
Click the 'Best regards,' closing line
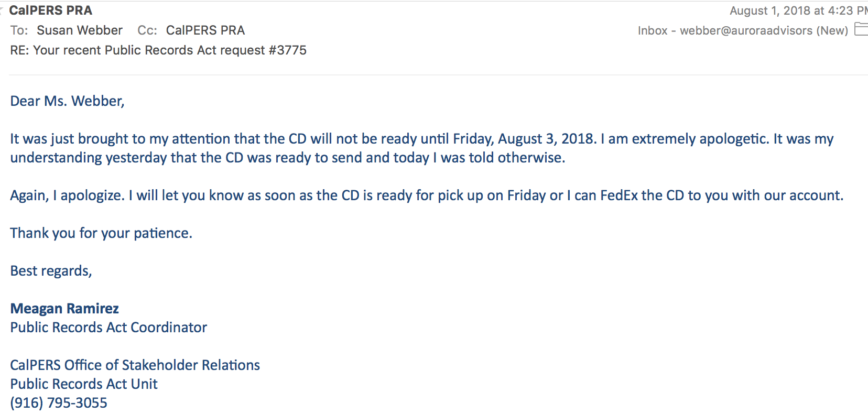click(x=51, y=271)
